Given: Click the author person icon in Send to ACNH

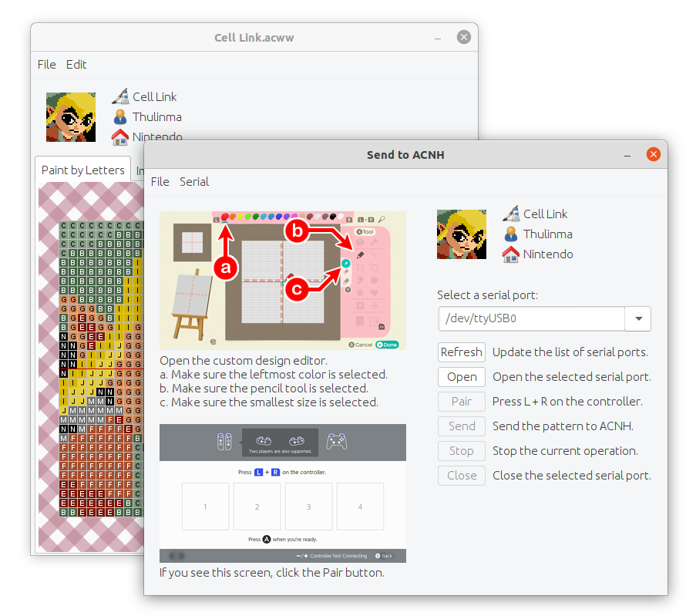Looking at the screenshot, I should [511, 234].
